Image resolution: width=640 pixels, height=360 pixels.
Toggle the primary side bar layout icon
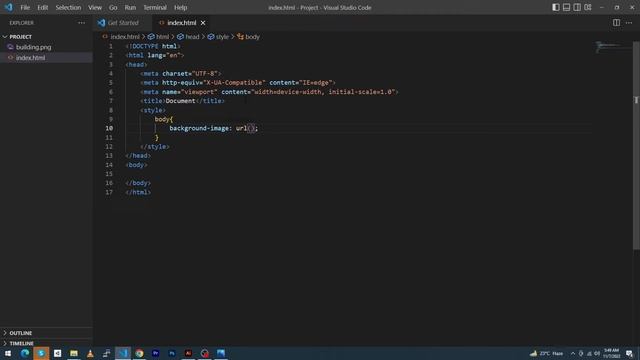tap(556, 7)
